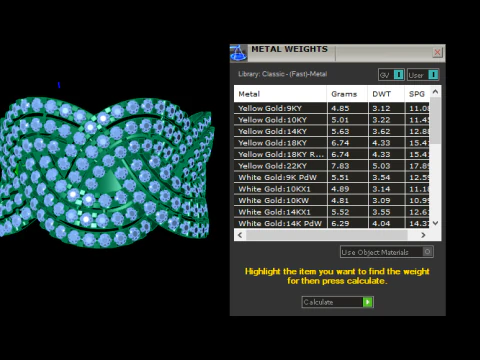Image resolution: width=480 pixels, height=360 pixels.
Task: Select the Yellow Gold:18KY R... row
Action: tap(331, 154)
